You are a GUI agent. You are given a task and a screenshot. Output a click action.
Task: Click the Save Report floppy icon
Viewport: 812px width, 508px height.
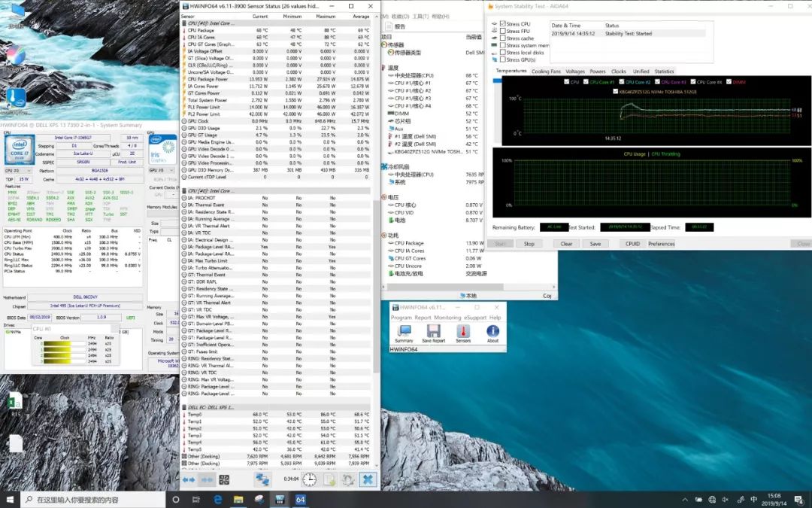coord(433,331)
